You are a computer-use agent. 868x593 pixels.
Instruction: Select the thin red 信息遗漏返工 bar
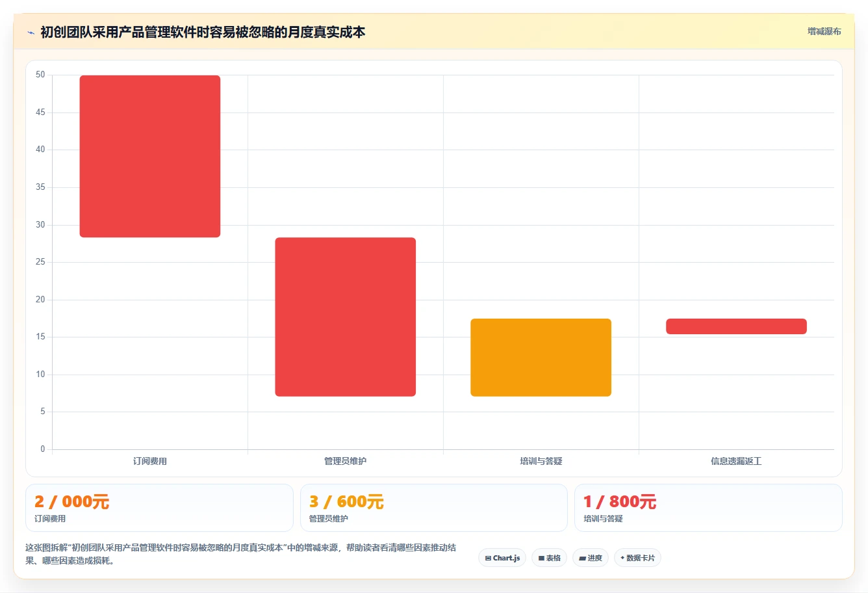tap(736, 326)
